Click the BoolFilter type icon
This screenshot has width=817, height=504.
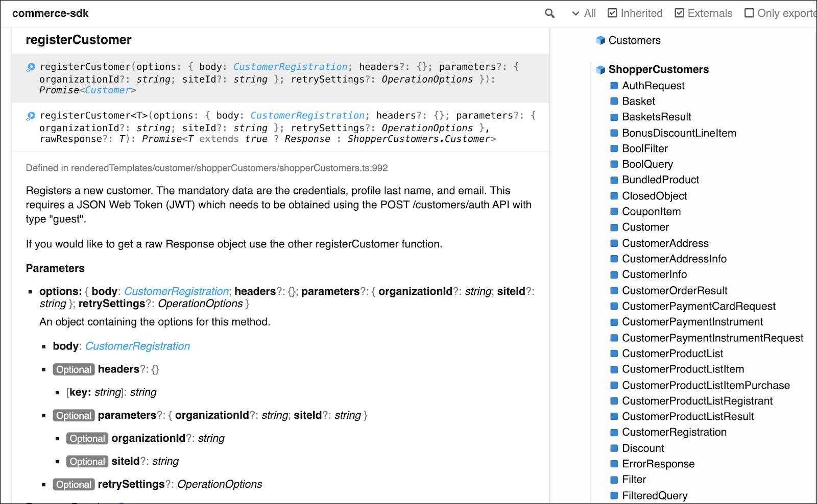coord(614,149)
